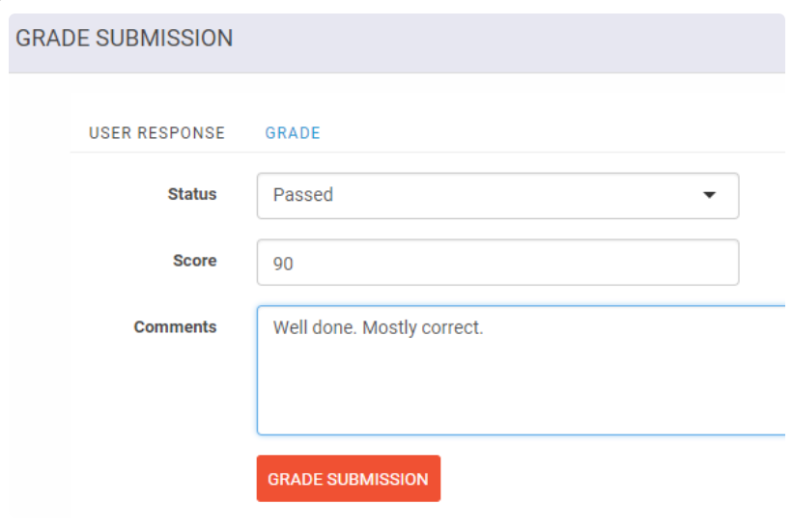This screenshot has height=532, width=792.
Task: Click empty space inside the Comments box
Action: click(521, 394)
